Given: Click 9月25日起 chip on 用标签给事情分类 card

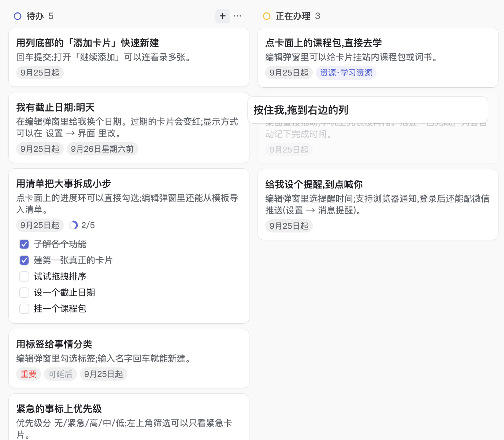Looking at the screenshot, I should 104,374.
